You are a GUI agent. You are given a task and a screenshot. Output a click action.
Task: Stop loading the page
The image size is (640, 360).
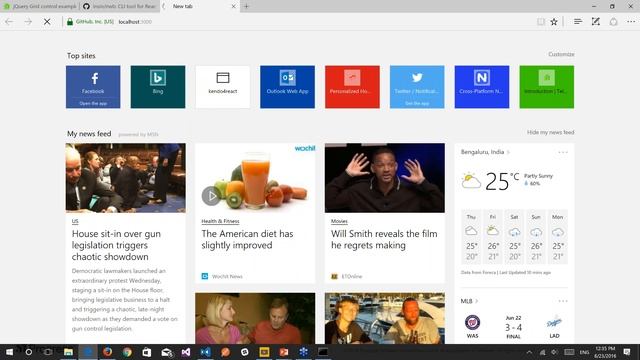[x=47, y=22]
